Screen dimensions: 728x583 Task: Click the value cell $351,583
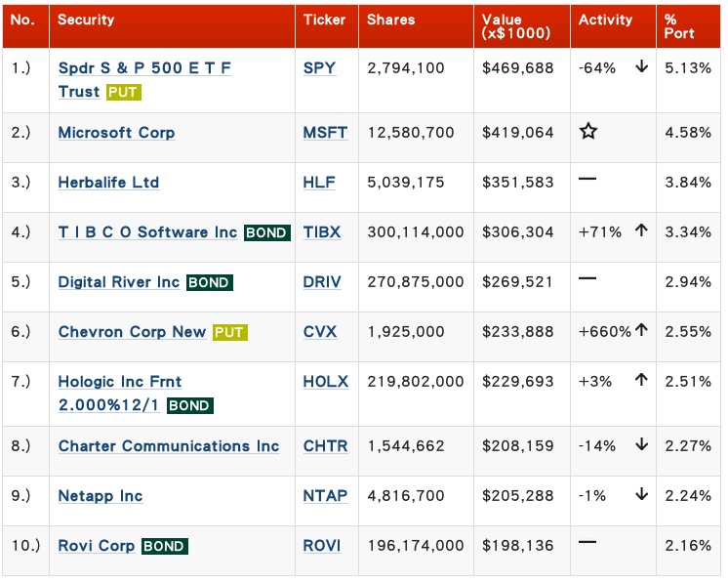(x=517, y=182)
